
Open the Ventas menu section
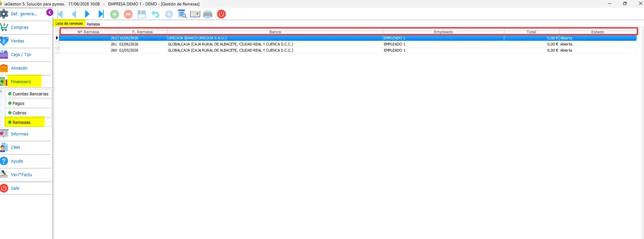18,41
